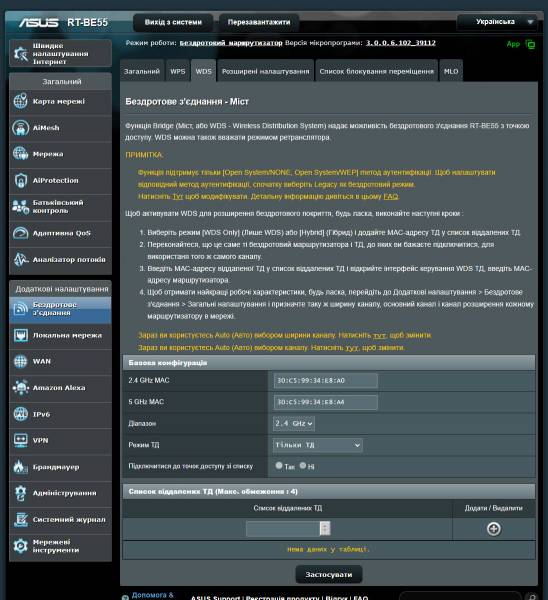Open the Режим ТД dropdown
548x600 pixels.
pos(318,445)
